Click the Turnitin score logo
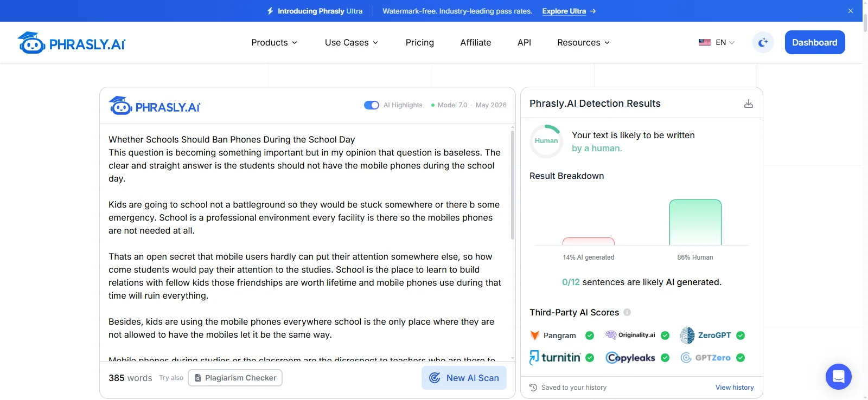The height and width of the screenshot is (400, 868). [x=555, y=358]
